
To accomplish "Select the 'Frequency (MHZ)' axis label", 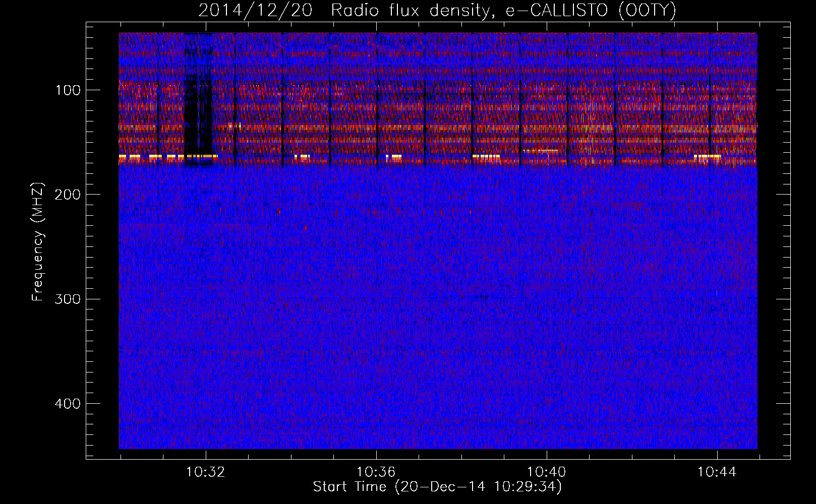I will [x=38, y=242].
